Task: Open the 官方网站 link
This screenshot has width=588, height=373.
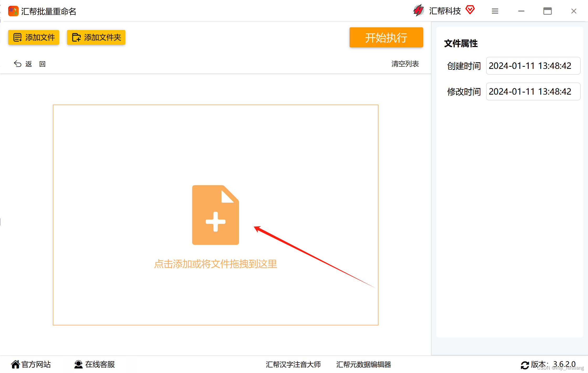Action: (31, 364)
